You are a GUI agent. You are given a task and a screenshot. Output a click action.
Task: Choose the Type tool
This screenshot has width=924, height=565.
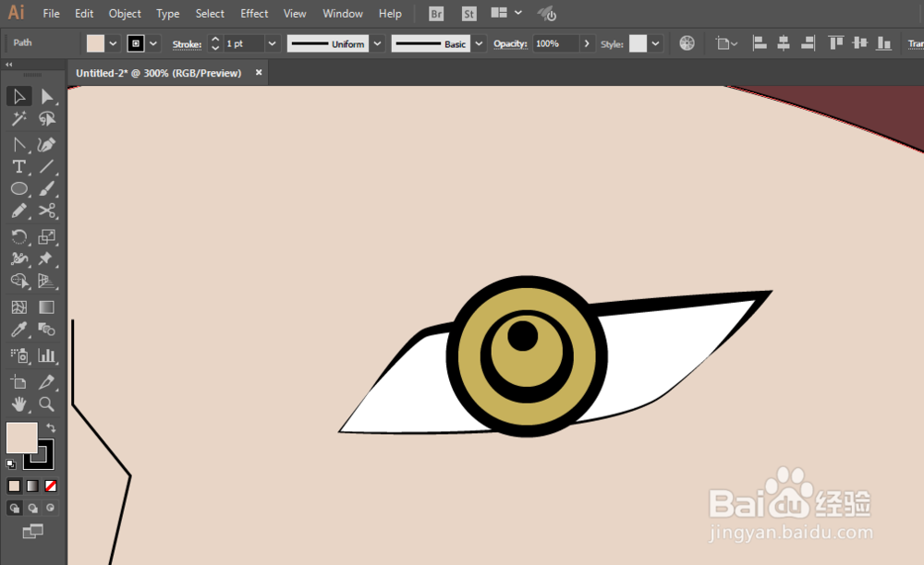[x=18, y=167]
